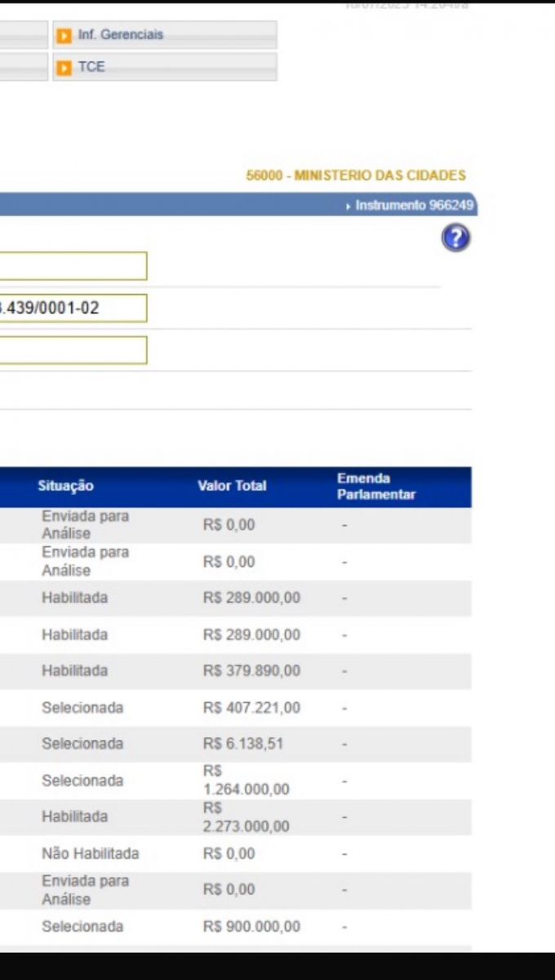
Task: Select the row with R$ 900.000,00
Action: point(251,926)
